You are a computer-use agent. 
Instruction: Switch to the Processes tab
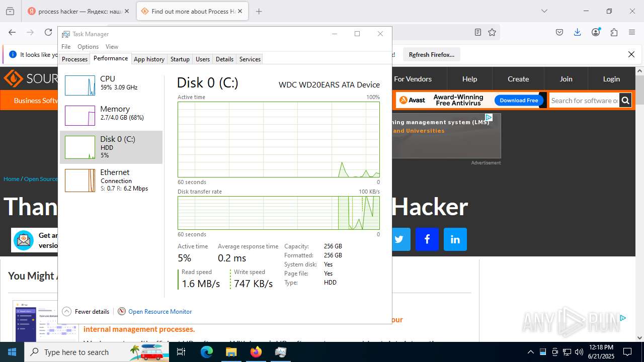point(74,59)
